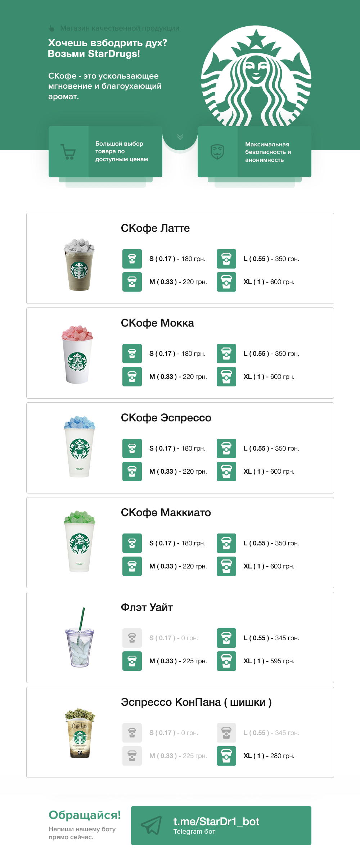
Task: Select the L cup icon under СКофе Эспрессо
Action: click(x=226, y=448)
